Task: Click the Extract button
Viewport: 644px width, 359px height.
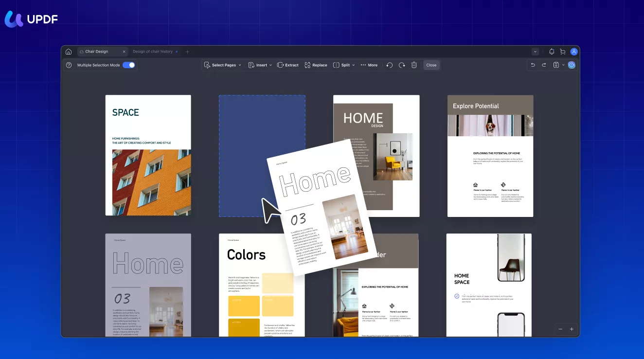Action: pyautogui.click(x=288, y=65)
